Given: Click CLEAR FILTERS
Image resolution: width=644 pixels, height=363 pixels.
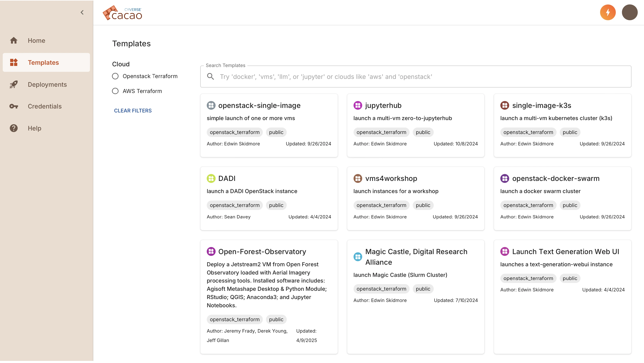Looking at the screenshot, I should click(x=133, y=110).
